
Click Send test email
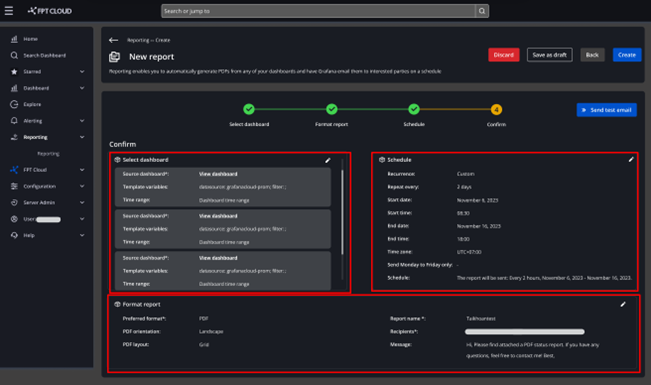click(607, 110)
